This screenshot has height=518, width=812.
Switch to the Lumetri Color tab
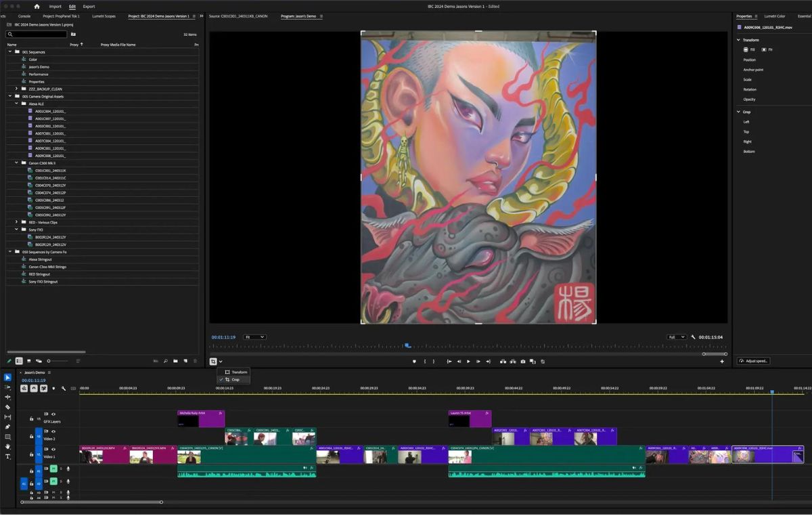[x=774, y=16]
